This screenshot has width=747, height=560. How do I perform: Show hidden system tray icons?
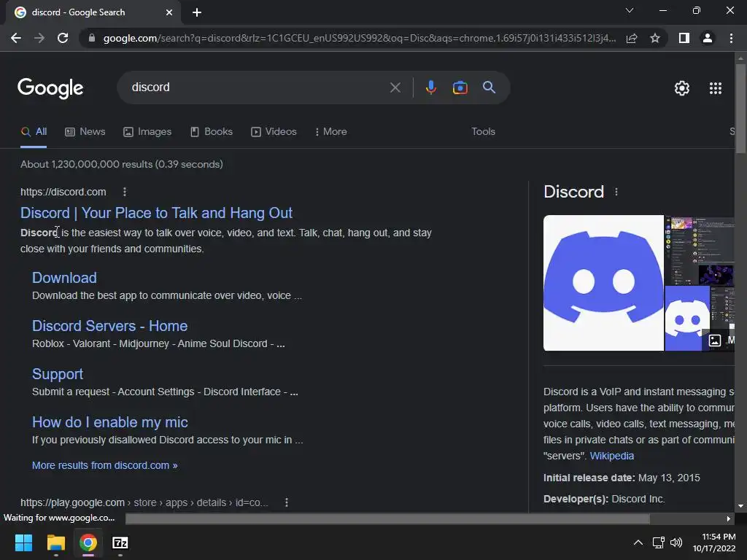[x=638, y=542]
